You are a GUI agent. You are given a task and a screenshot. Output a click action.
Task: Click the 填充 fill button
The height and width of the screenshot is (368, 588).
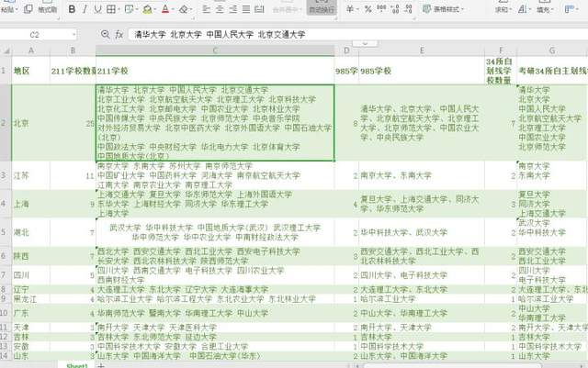[545, 7]
